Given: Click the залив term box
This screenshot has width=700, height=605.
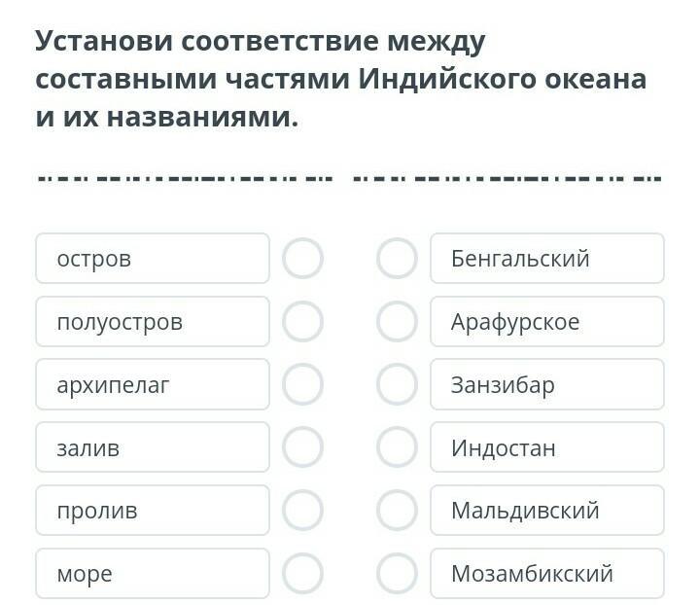Looking at the screenshot, I should point(153,447).
